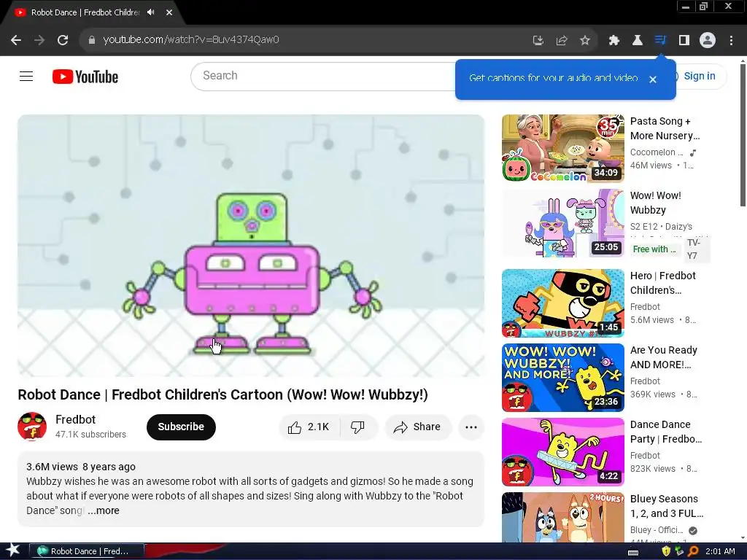Dismiss the captions tooltip with X
747x560 pixels.
click(x=653, y=79)
